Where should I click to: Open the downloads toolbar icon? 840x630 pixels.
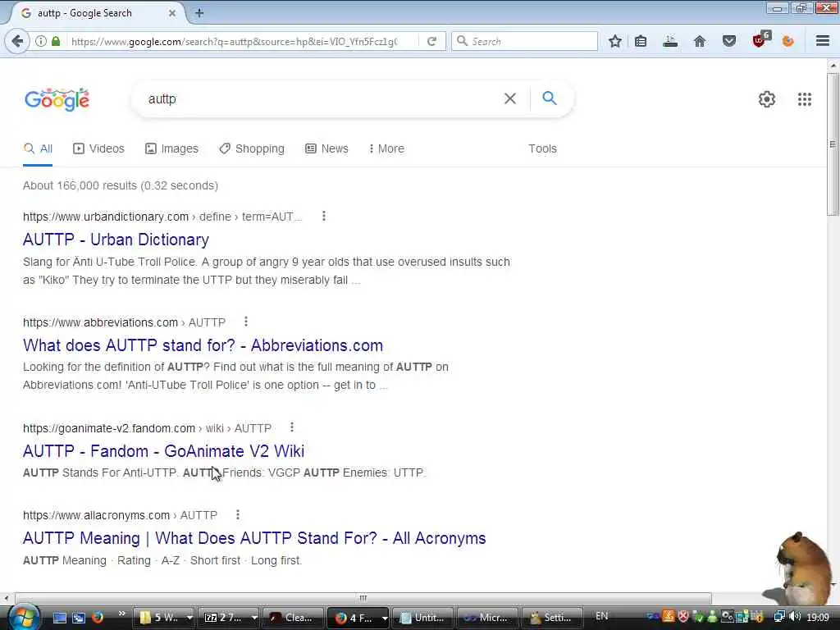(x=670, y=41)
